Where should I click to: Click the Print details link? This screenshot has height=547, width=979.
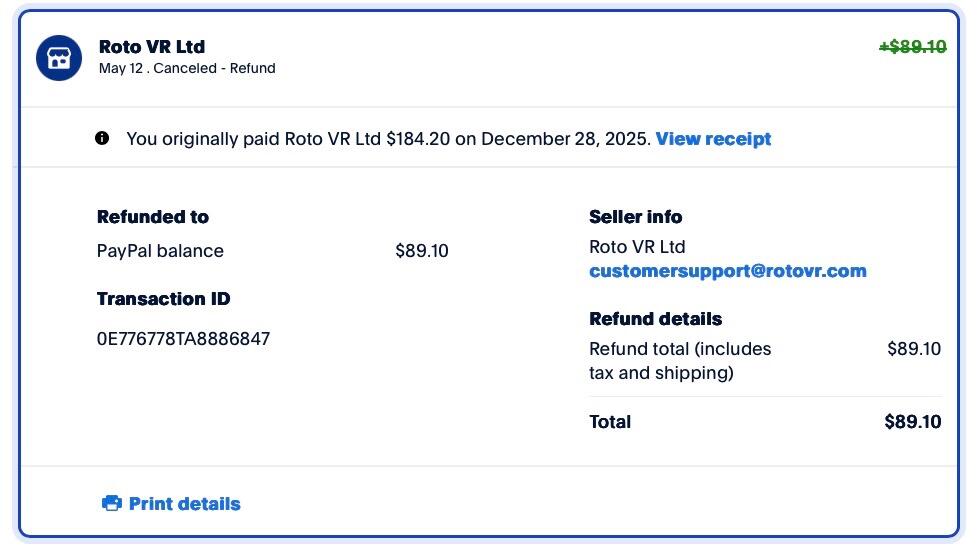184,504
